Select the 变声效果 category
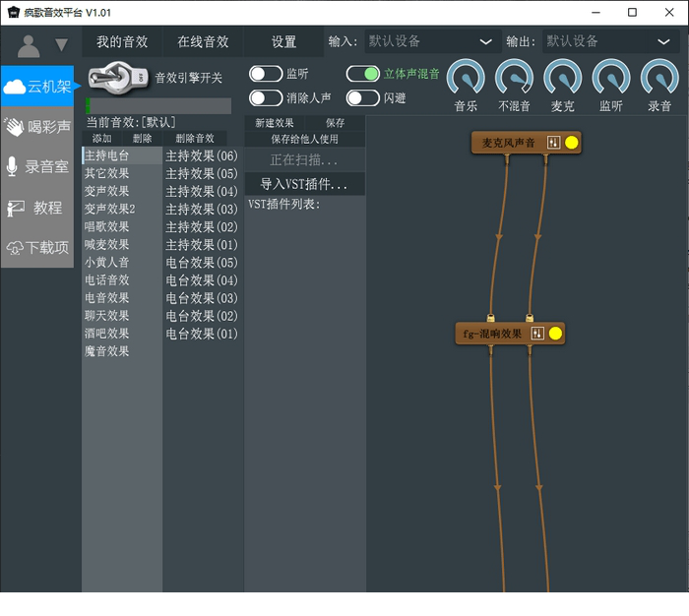The height and width of the screenshot is (616, 689). point(122,191)
